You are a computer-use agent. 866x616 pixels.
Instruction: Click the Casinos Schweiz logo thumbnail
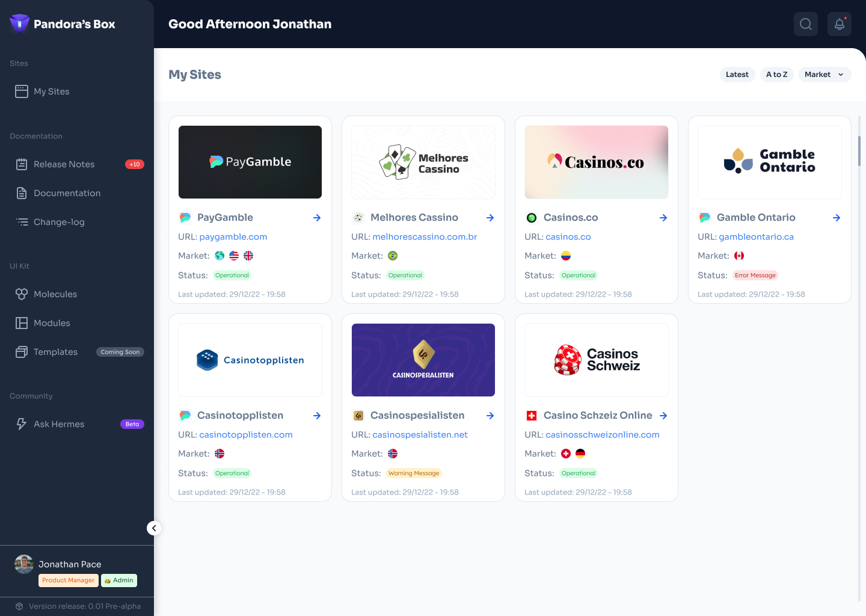pos(597,360)
